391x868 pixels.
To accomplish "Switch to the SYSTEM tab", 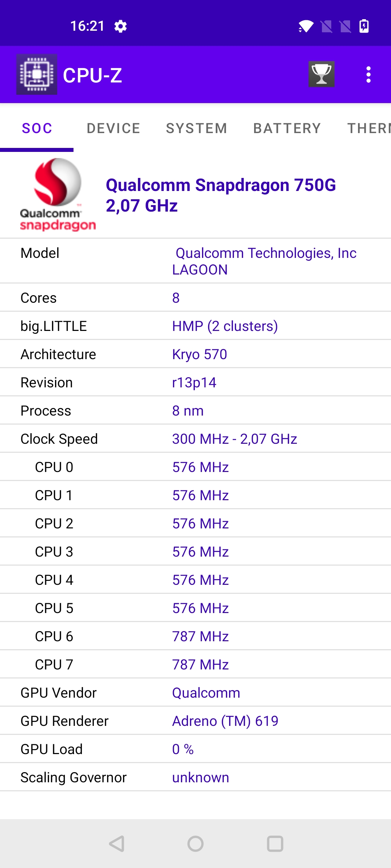I will pos(197,128).
